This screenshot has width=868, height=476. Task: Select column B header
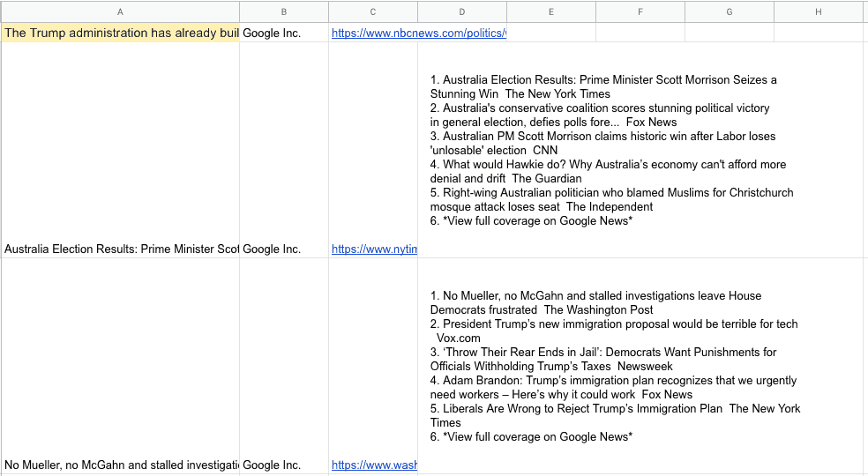pyautogui.click(x=284, y=11)
